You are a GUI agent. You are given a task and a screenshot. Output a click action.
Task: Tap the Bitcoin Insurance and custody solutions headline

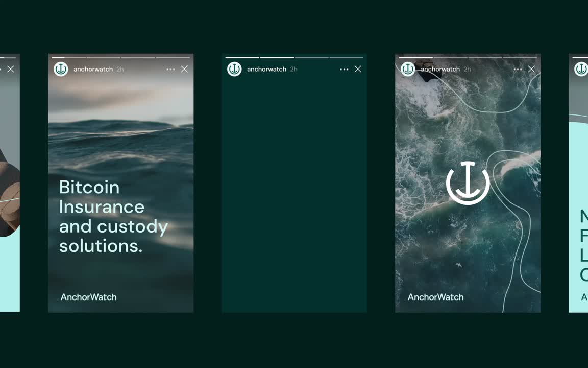[113, 217]
